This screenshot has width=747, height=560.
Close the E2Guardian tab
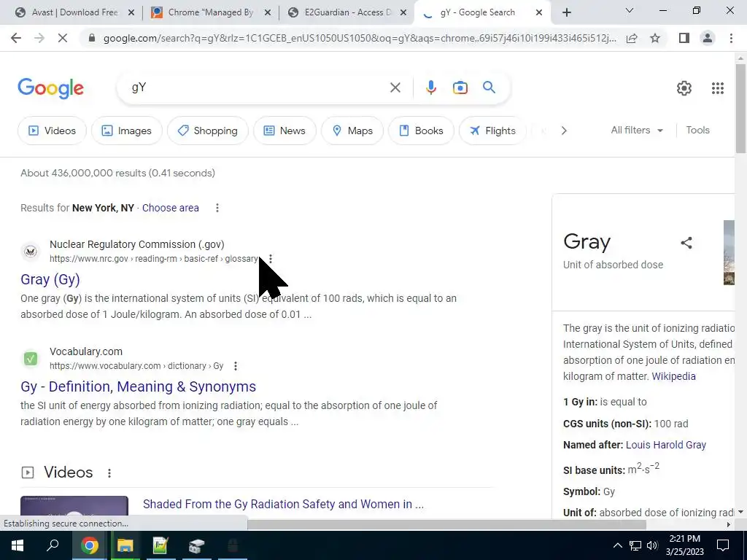403,13
